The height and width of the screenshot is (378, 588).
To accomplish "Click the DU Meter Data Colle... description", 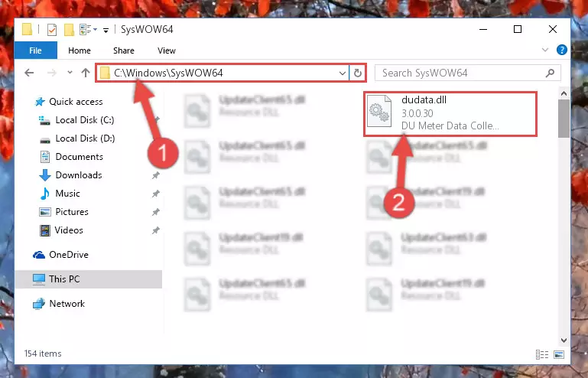I will click(x=450, y=125).
